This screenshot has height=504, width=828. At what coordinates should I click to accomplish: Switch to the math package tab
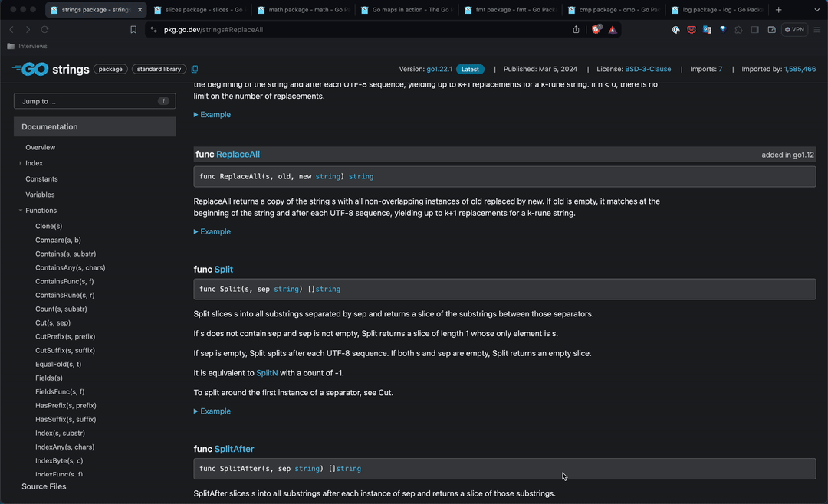tap(303, 9)
